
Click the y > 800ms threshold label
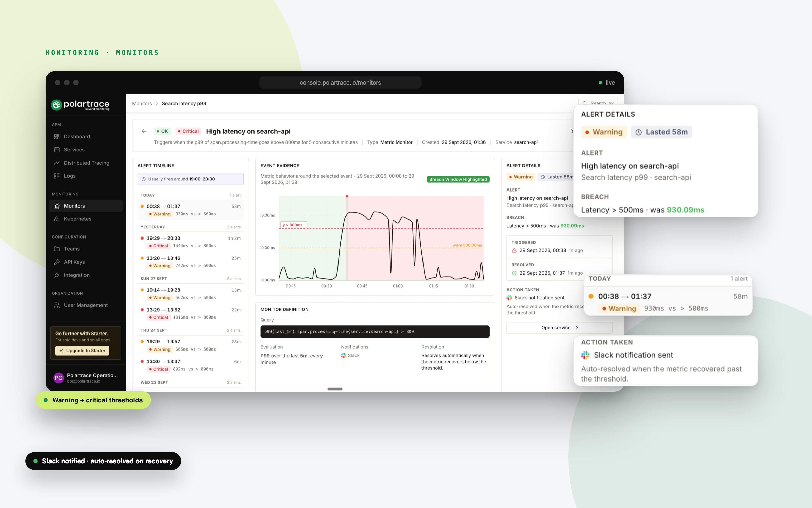point(293,225)
